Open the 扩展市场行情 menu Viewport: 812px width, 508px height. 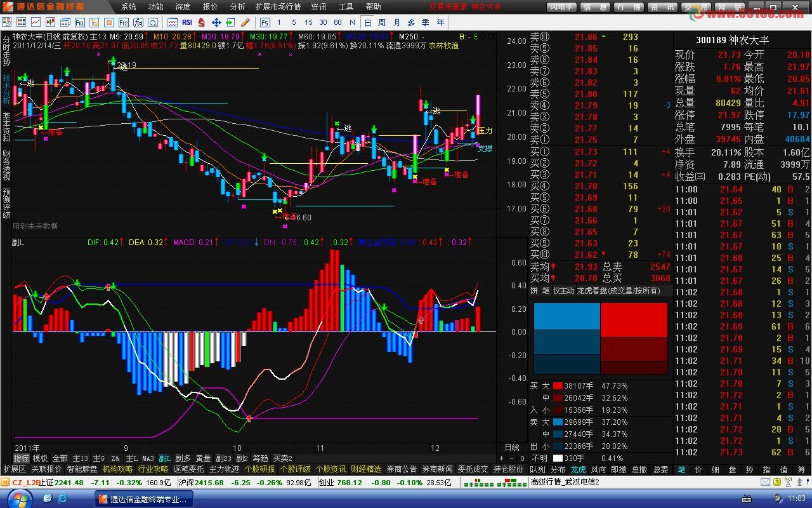tap(278, 7)
